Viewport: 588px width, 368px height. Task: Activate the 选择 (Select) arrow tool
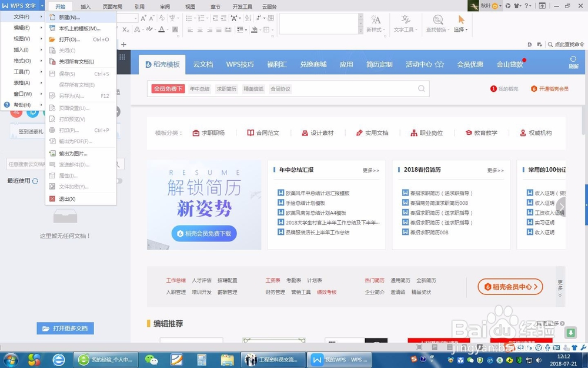(462, 19)
